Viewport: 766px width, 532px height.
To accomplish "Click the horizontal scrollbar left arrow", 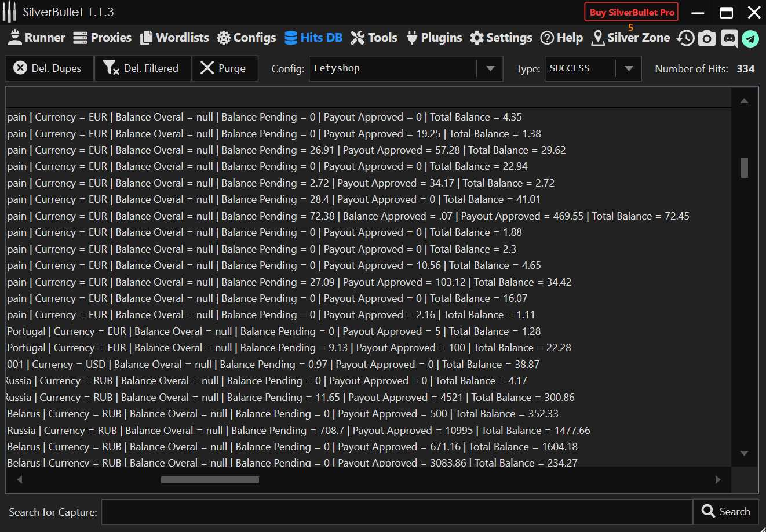I will coord(19,479).
